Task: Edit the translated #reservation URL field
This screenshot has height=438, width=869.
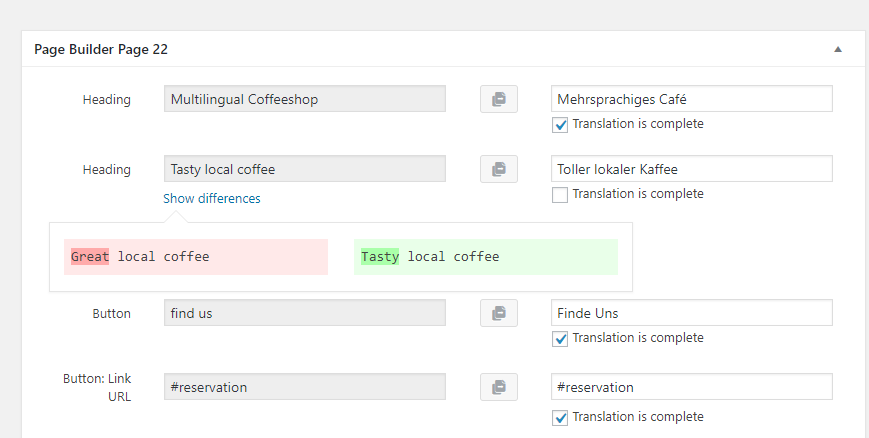Action: [692, 386]
